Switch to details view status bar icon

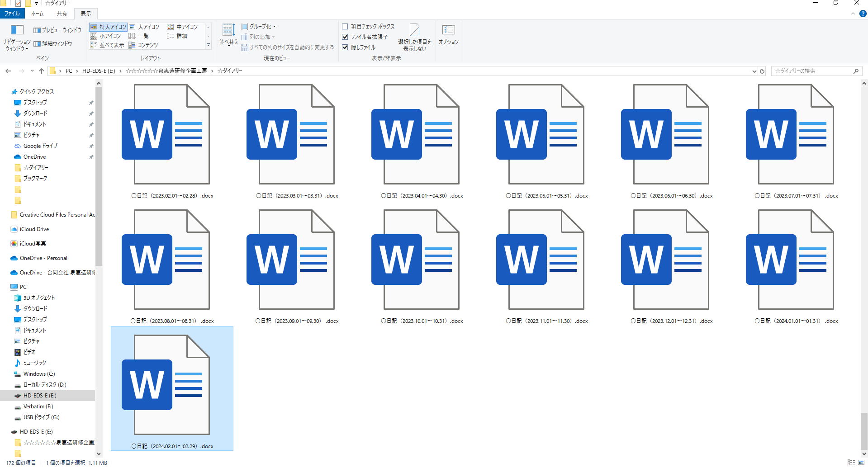851,463
